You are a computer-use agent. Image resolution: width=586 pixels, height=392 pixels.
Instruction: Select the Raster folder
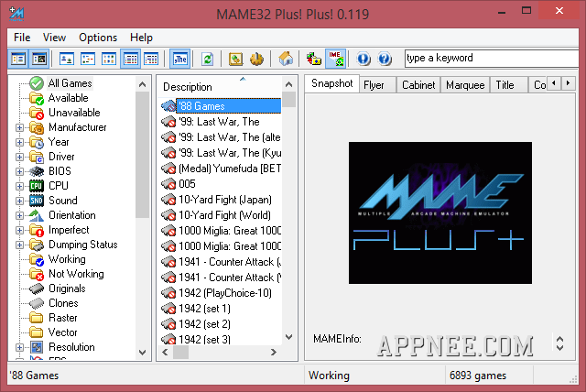pos(63,318)
